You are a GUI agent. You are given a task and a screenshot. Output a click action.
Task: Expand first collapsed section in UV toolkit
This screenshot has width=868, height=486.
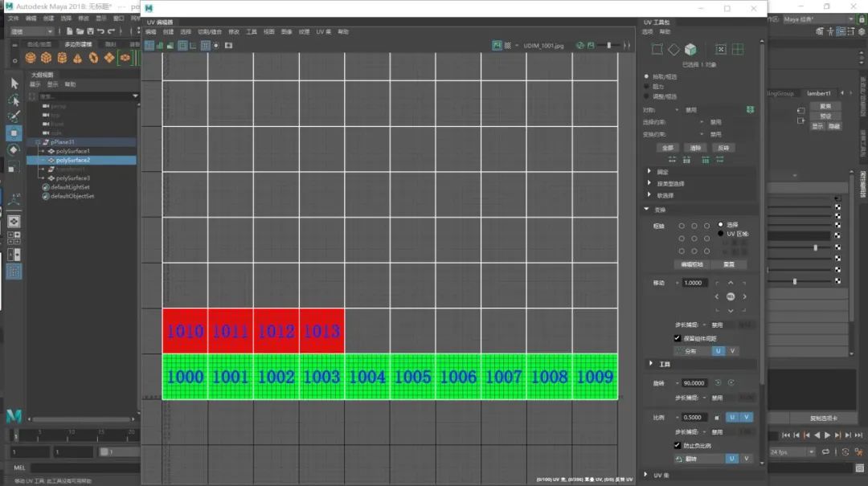coord(649,171)
